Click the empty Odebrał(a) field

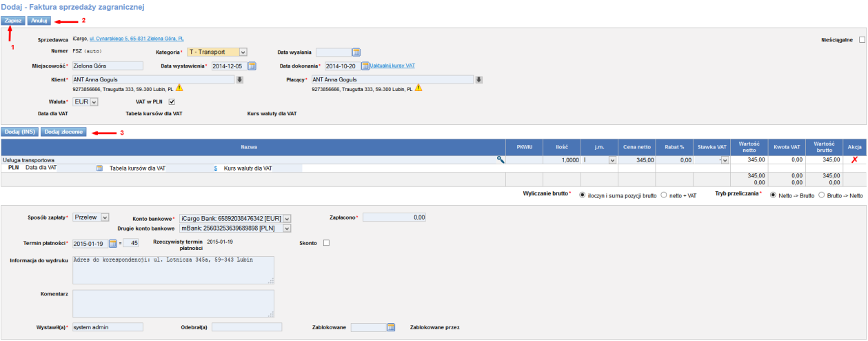click(248, 327)
